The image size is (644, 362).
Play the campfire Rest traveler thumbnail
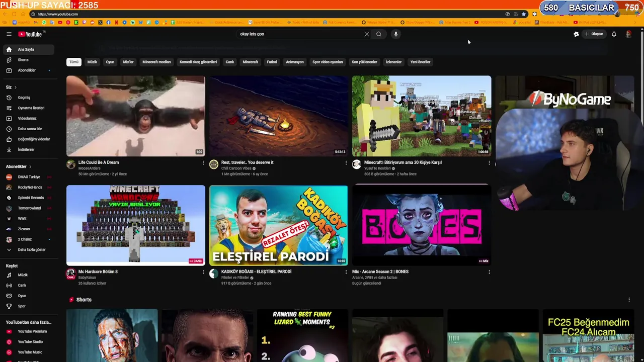click(279, 116)
